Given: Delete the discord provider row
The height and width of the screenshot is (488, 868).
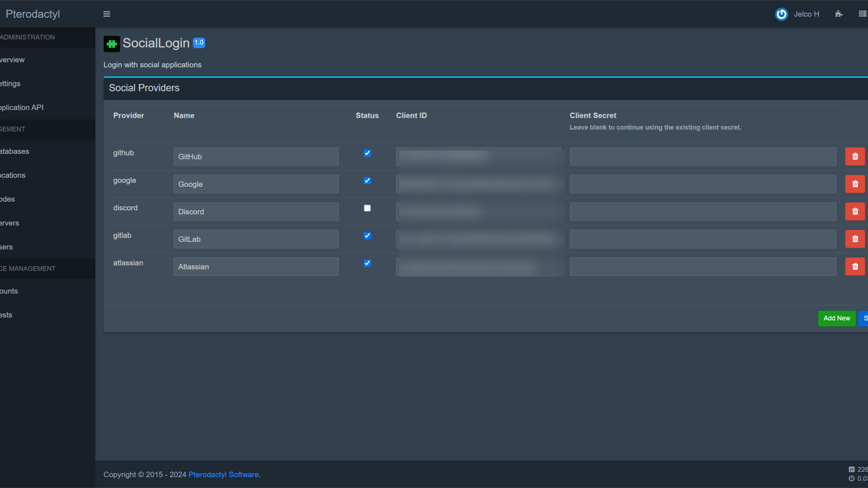Looking at the screenshot, I should 855,211.
